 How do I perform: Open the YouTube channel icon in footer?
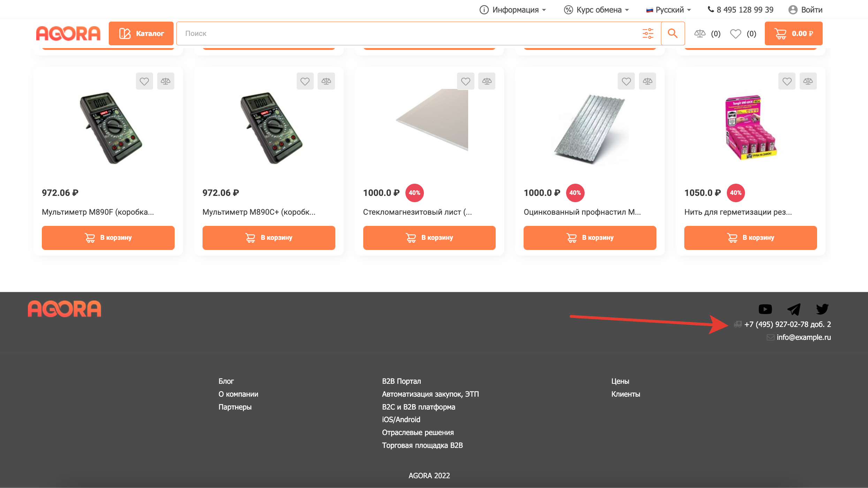(x=765, y=309)
